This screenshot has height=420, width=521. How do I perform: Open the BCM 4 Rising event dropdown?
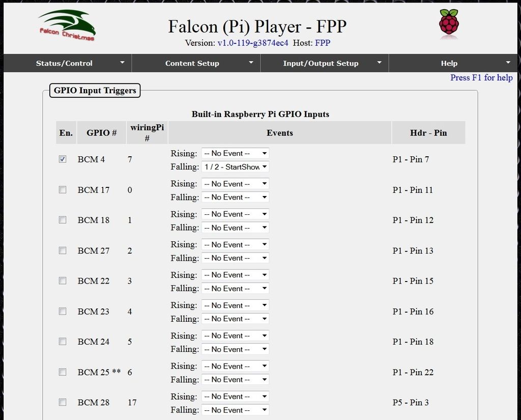pyautogui.click(x=235, y=153)
